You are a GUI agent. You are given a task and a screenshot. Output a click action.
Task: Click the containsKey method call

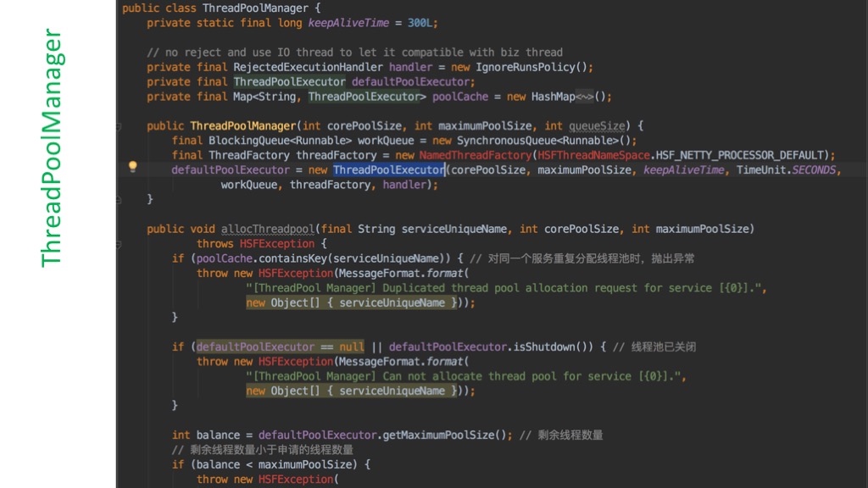click(292, 258)
